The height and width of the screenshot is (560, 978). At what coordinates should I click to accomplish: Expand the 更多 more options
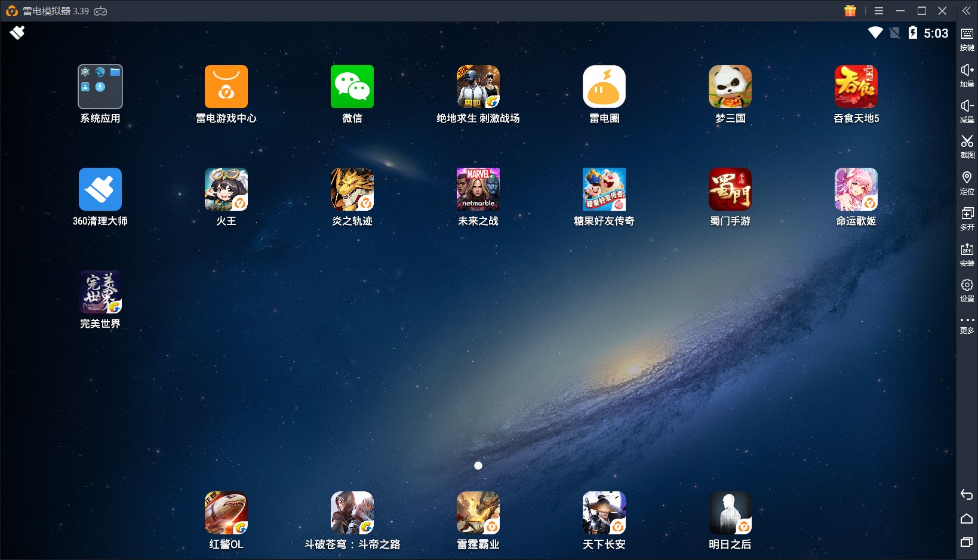coord(967,325)
